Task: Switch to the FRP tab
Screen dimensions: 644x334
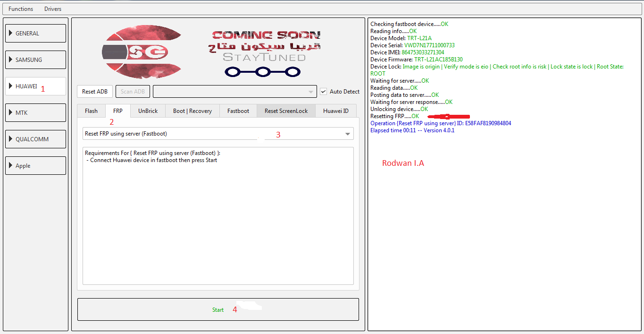Action: click(118, 111)
